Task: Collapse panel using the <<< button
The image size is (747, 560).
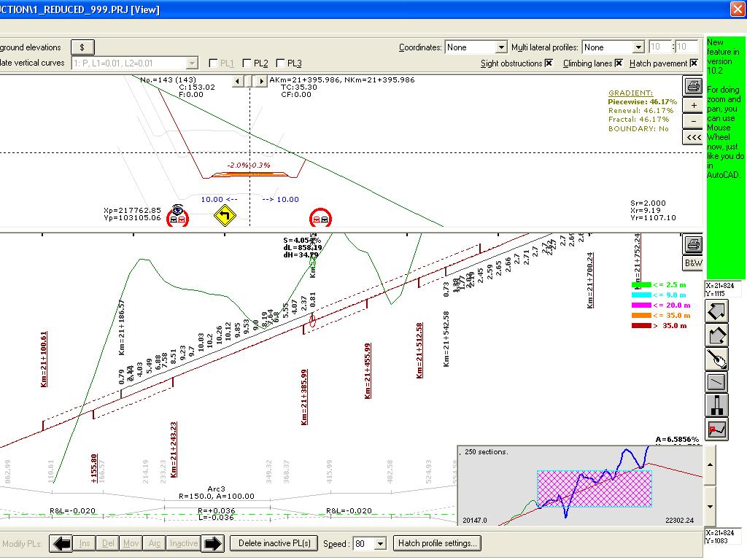Action: click(693, 138)
